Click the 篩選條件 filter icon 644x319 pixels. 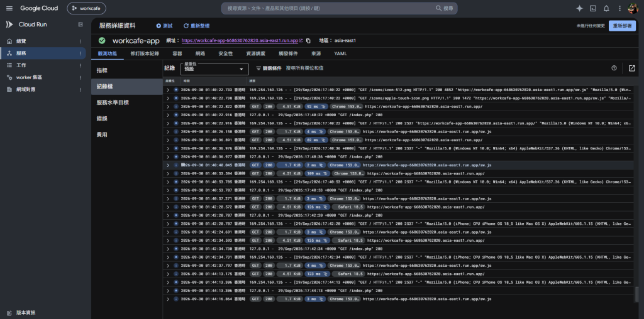coord(258,68)
